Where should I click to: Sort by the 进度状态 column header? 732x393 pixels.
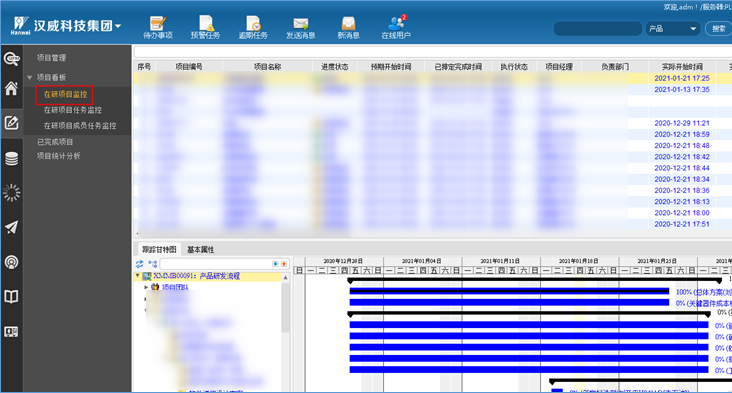click(335, 67)
